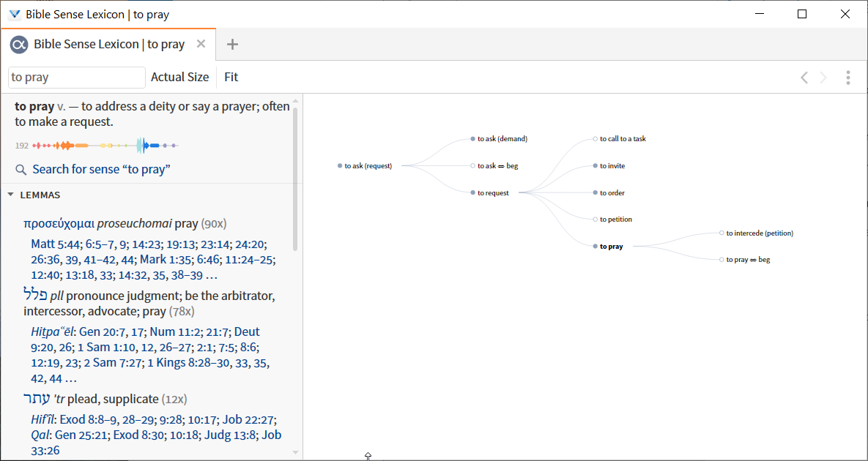Viewport: 868px width, 461px height.
Task: Select the 'to order' node
Action: point(612,193)
